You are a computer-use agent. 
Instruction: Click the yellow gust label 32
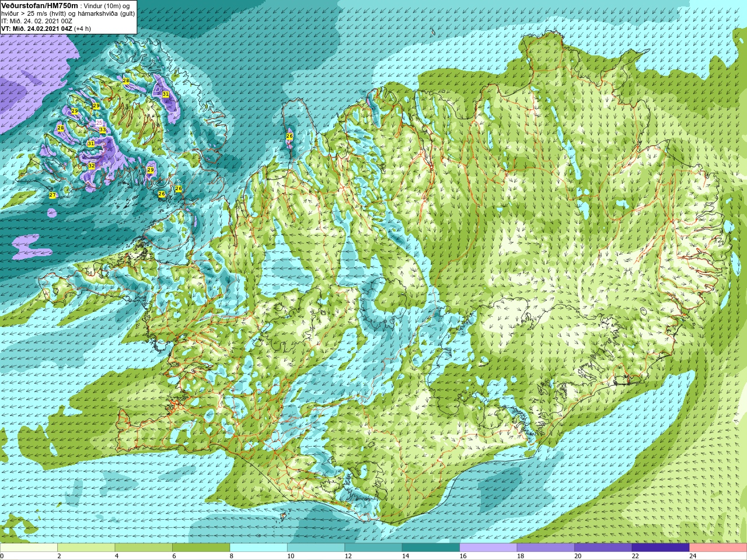[92, 166]
